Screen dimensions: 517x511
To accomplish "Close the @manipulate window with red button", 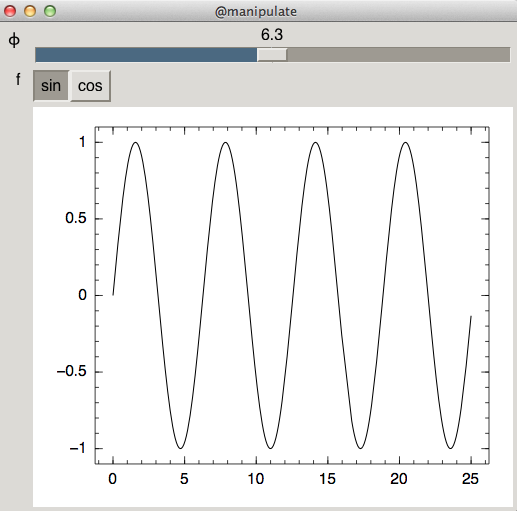I will point(10,11).
